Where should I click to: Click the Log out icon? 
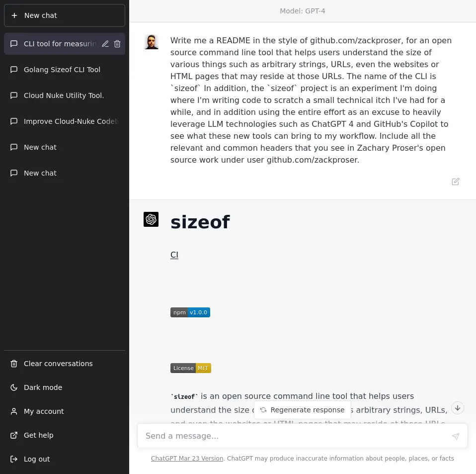(x=14, y=459)
